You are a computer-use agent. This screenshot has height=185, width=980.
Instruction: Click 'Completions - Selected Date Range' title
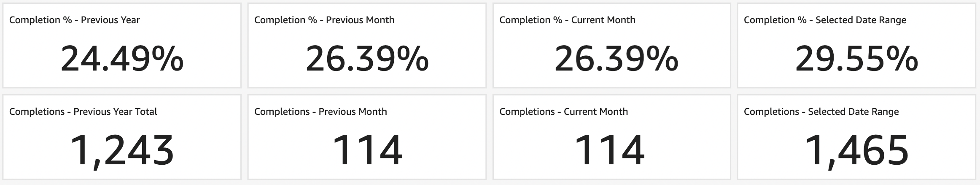(x=821, y=112)
